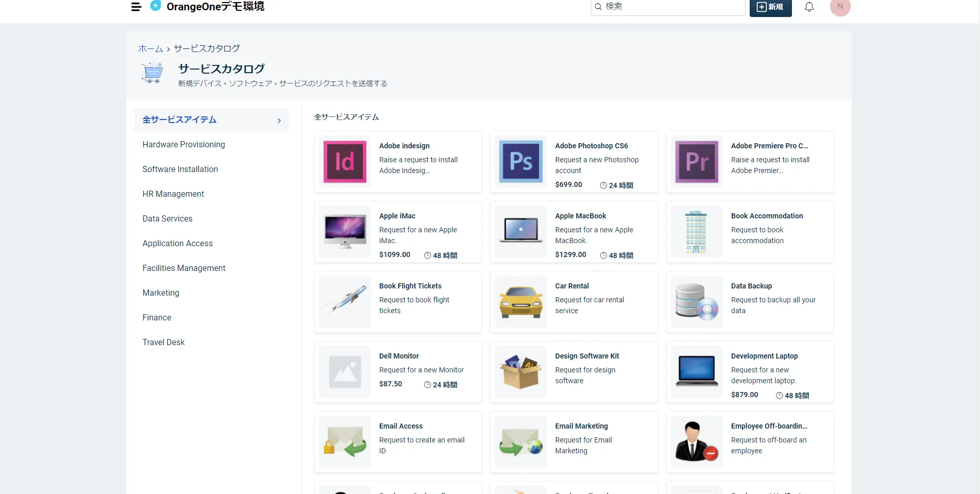Click the Development Laptop image
Viewport: 980px width, 494px height.
pyautogui.click(x=697, y=371)
